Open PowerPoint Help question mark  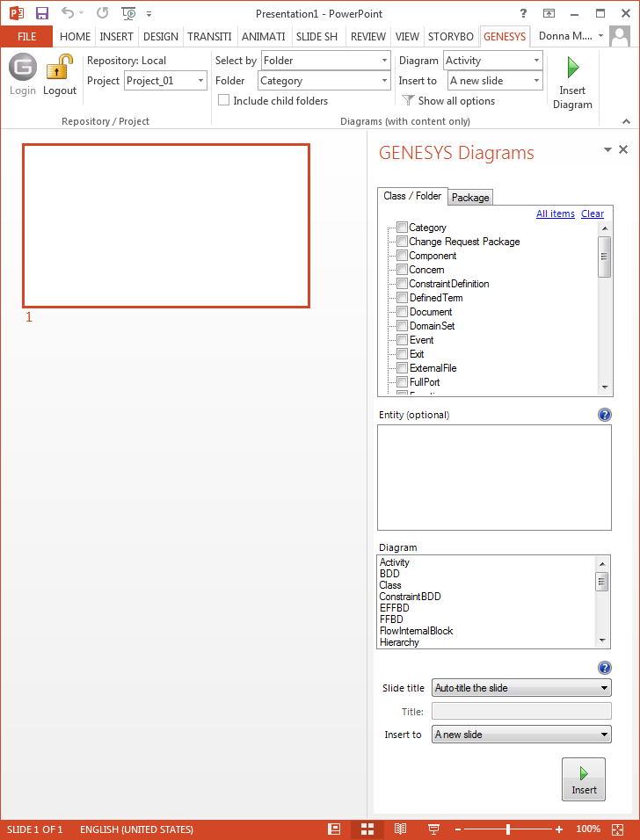point(523,13)
